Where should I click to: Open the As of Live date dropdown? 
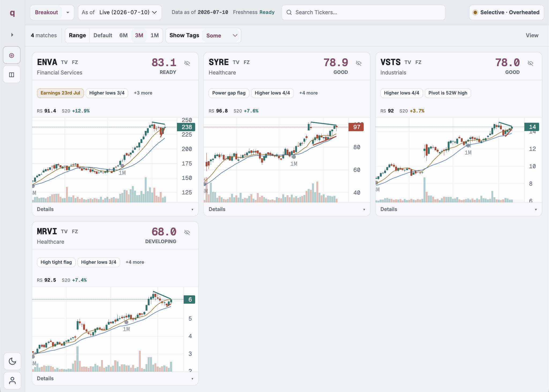click(120, 12)
